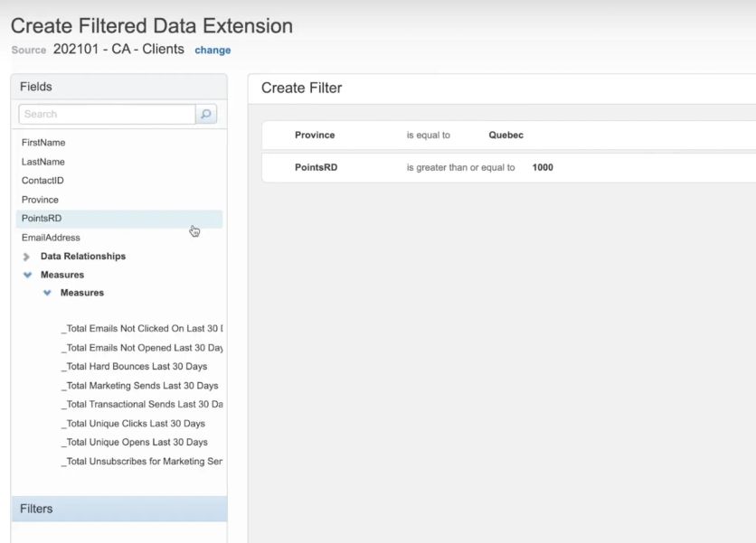
Task: Select the LastName field
Action: click(x=43, y=162)
